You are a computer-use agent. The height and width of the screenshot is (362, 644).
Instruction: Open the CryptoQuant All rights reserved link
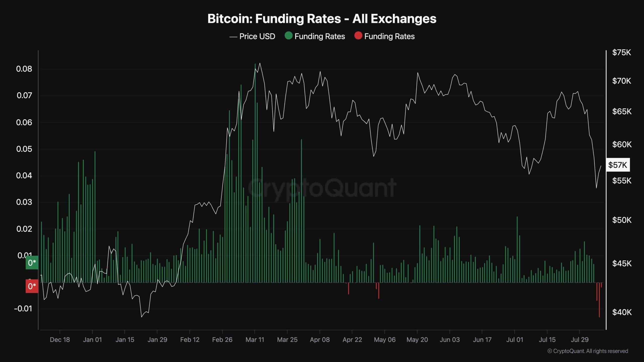(x=588, y=351)
